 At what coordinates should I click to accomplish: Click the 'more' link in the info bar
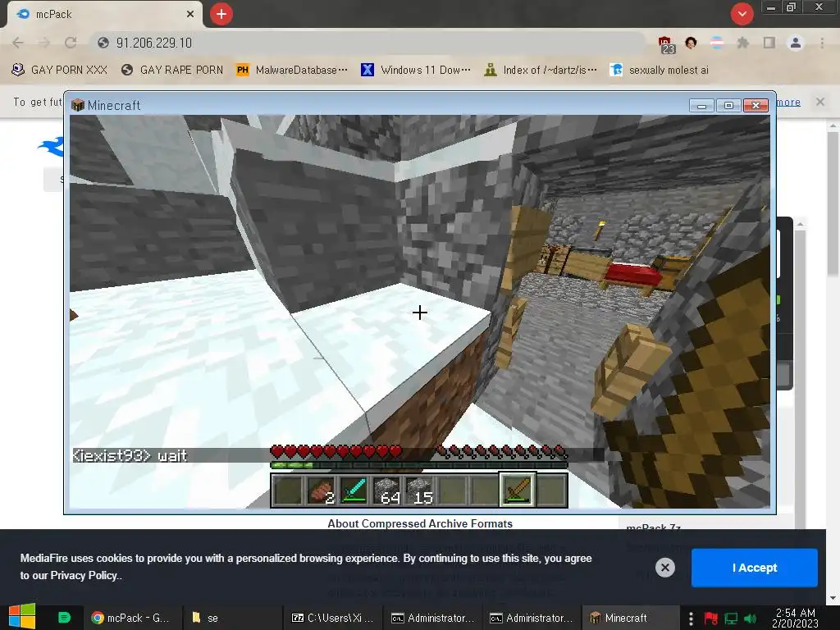pos(788,102)
